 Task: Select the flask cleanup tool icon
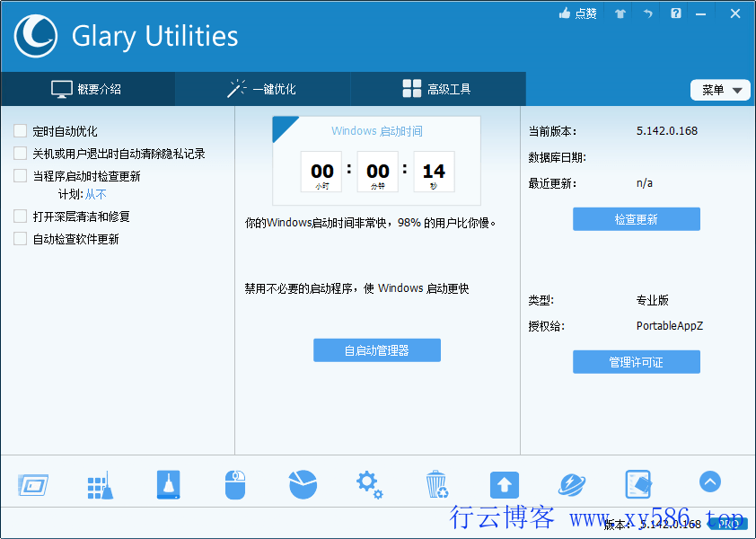168,482
